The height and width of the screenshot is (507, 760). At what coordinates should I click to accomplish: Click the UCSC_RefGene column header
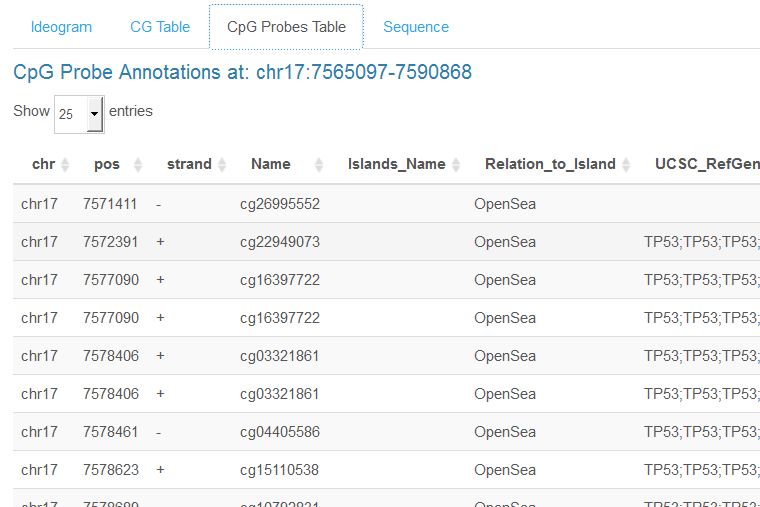(707, 164)
